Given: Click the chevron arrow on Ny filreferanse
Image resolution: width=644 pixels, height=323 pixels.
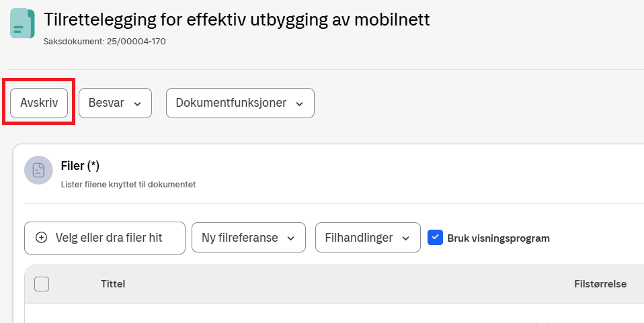Looking at the screenshot, I should pyautogui.click(x=291, y=238).
